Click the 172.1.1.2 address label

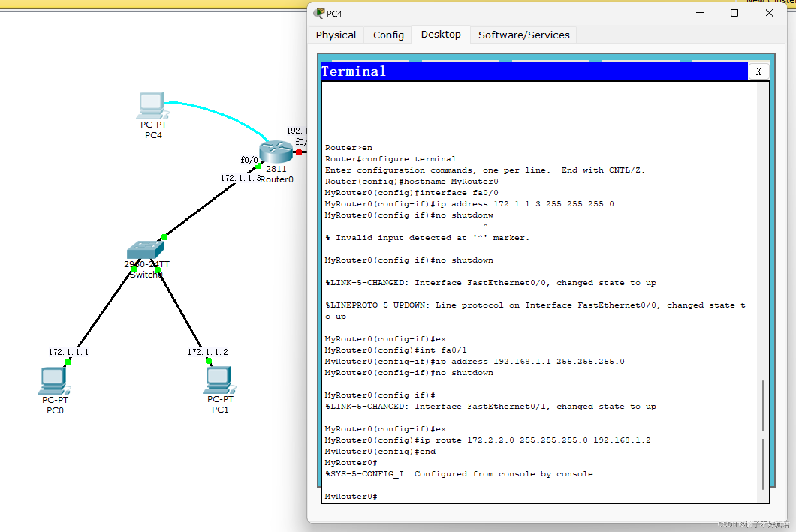[207, 352]
